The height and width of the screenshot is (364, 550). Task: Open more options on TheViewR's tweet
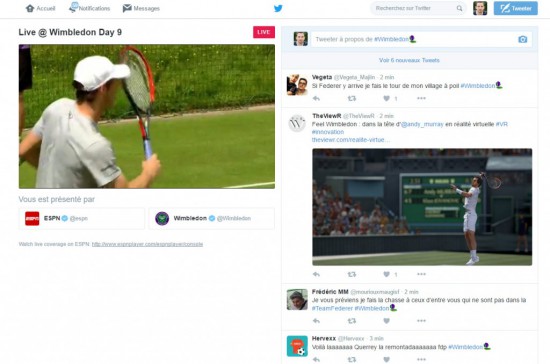click(x=421, y=274)
